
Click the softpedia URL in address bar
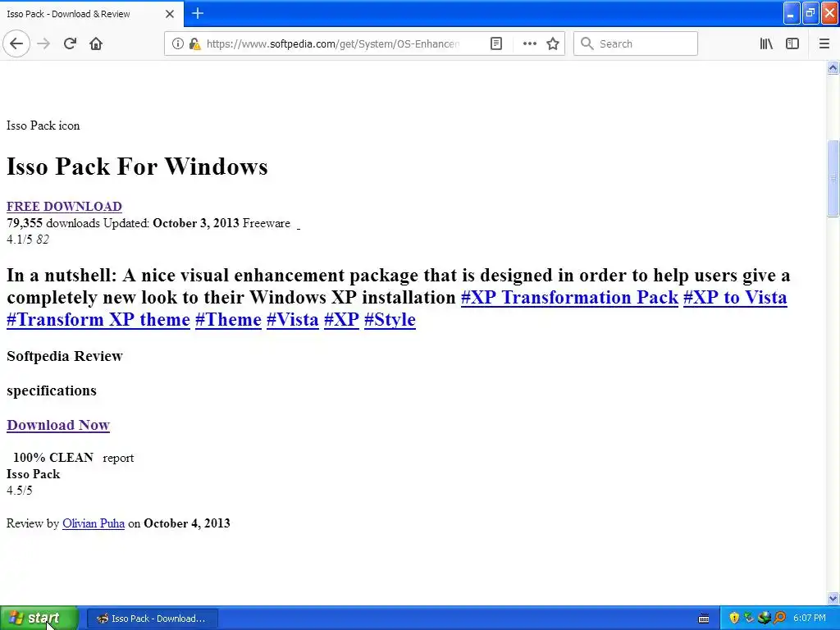click(x=332, y=44)
